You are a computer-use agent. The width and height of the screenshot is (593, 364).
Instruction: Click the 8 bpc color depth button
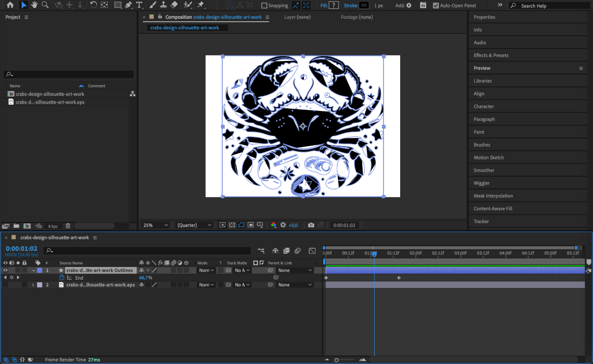(x=53, y=226)
